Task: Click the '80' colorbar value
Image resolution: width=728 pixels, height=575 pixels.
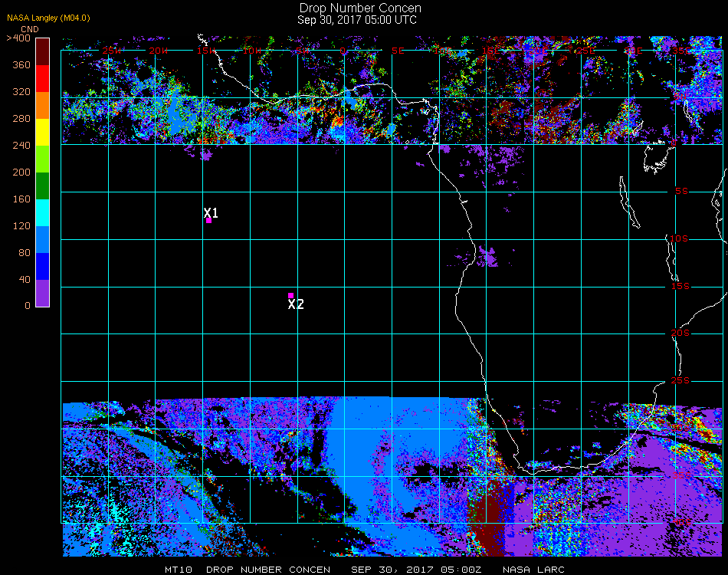Action: (25, 253)
